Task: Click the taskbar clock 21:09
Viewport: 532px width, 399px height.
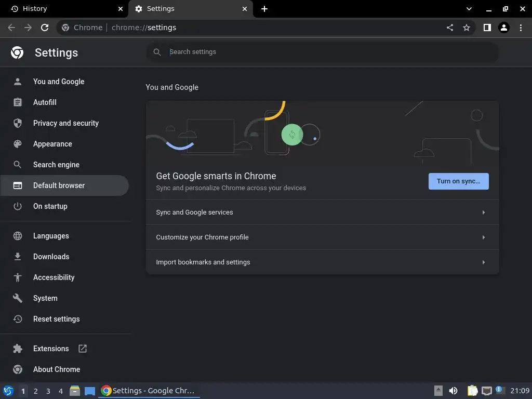Action: [x=520, y=391]
